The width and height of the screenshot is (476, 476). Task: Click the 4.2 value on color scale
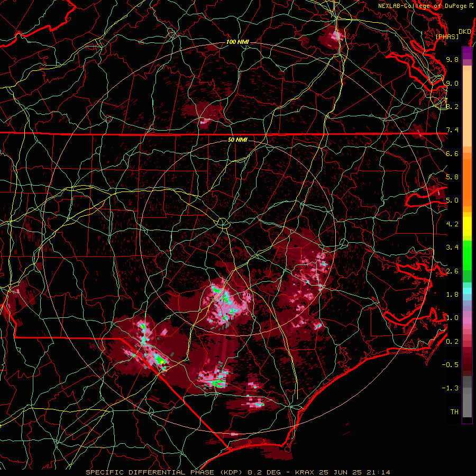pyautogui.click(x=452, y=224)
